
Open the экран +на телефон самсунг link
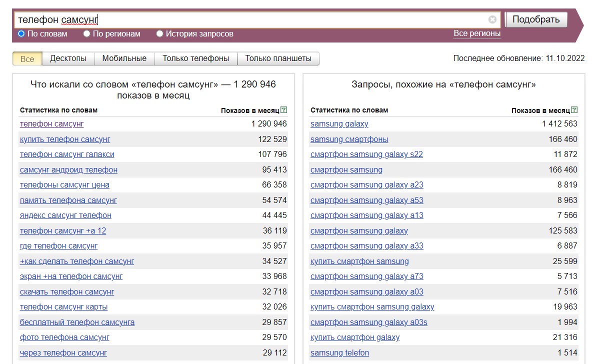coord(71,276)
